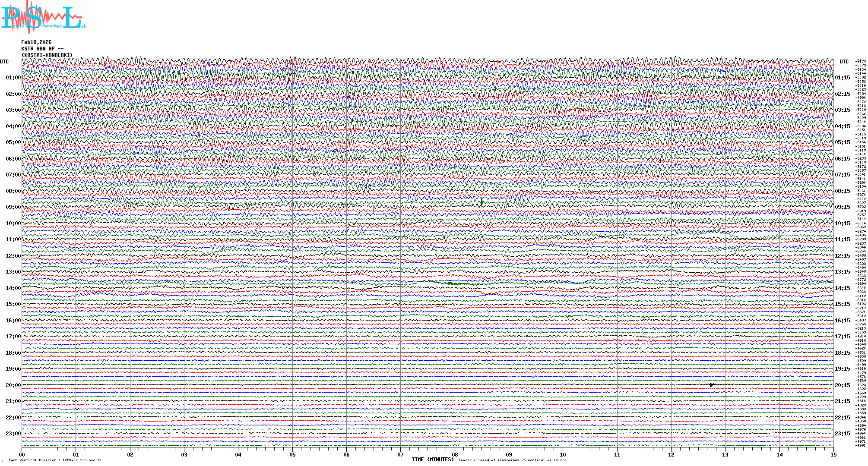Click the TIME (MINUTES) axis label
Viewport: 868px width, 466px height.
coord(433,460)
